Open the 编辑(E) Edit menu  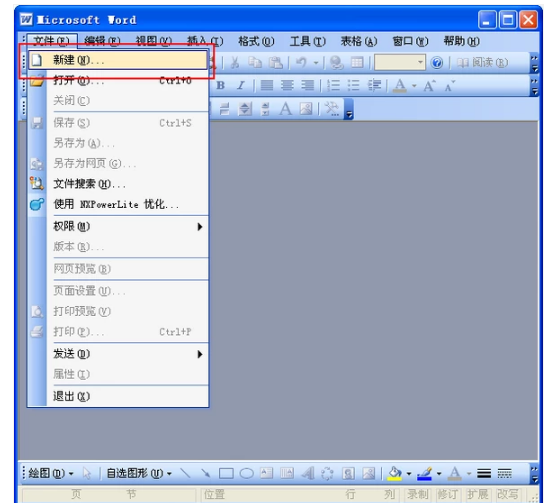102,41
